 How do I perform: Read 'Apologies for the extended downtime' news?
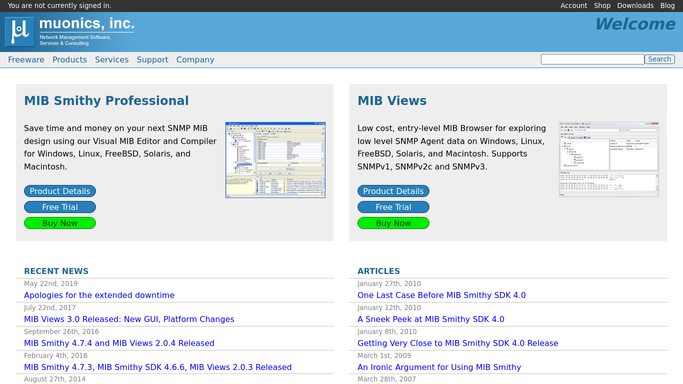(x=99, y=295)
